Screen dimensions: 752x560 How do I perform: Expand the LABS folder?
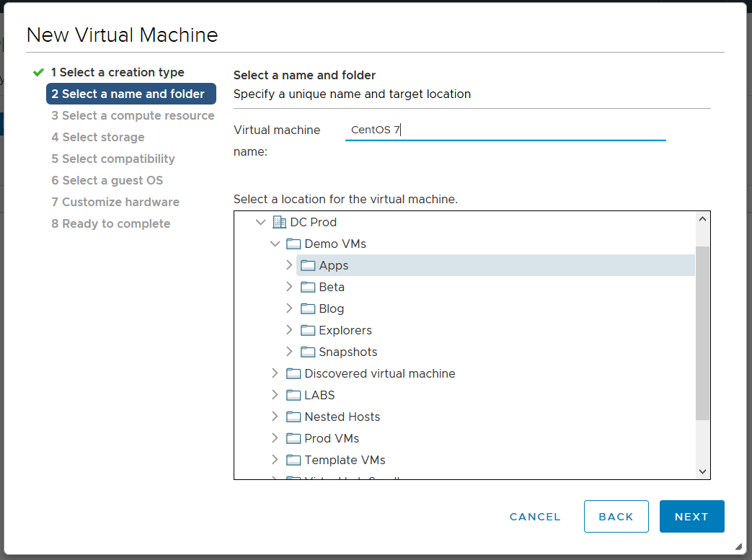coord(275,394)
